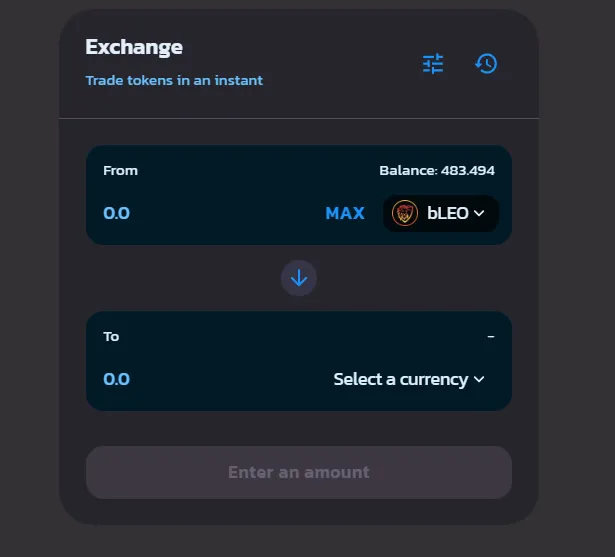The height and width of the screenshot is (557, 615).
Task: Click the dash balance placeholder in To panel
Action: [x=491, y=337]
